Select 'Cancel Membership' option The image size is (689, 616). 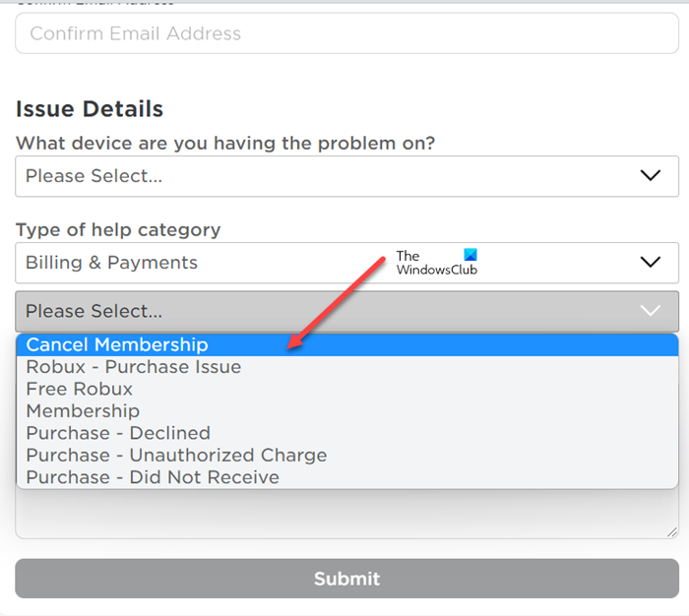(x=117, y=345)
